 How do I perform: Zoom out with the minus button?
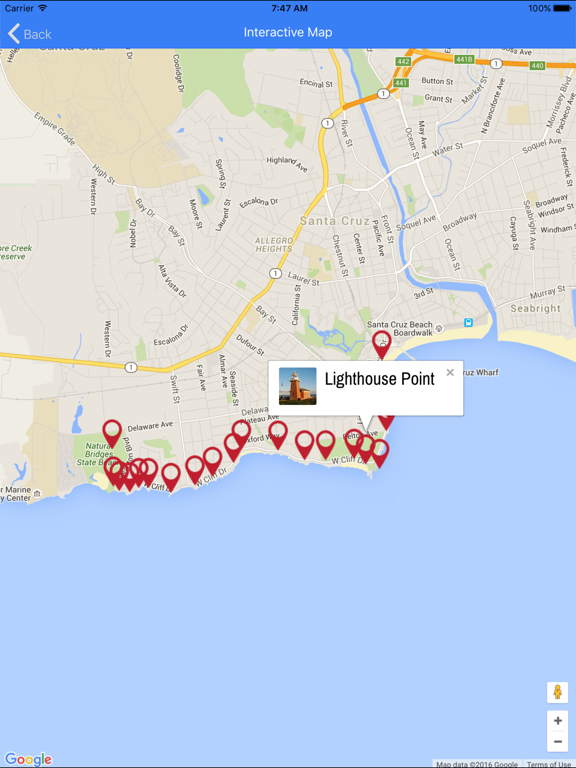tap(557, 741)
